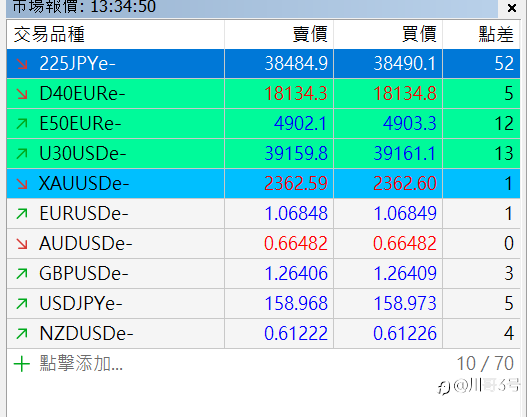Click the spread value 52

pyautogui.click(x=504, y=64)
